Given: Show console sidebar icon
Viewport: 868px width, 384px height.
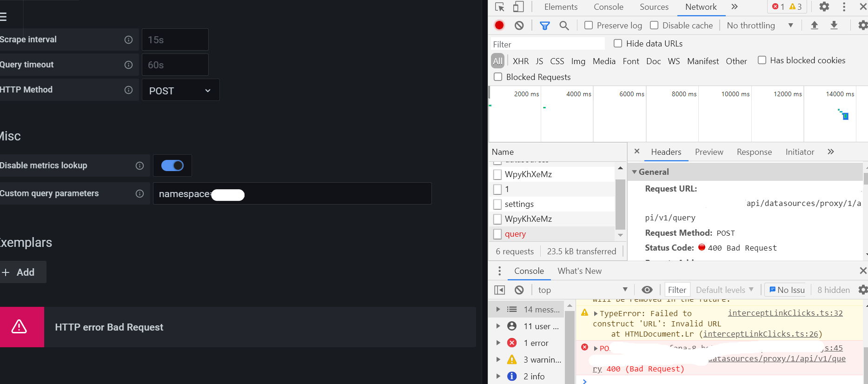Looking at the screenshot, I should [x=500, y=290].
